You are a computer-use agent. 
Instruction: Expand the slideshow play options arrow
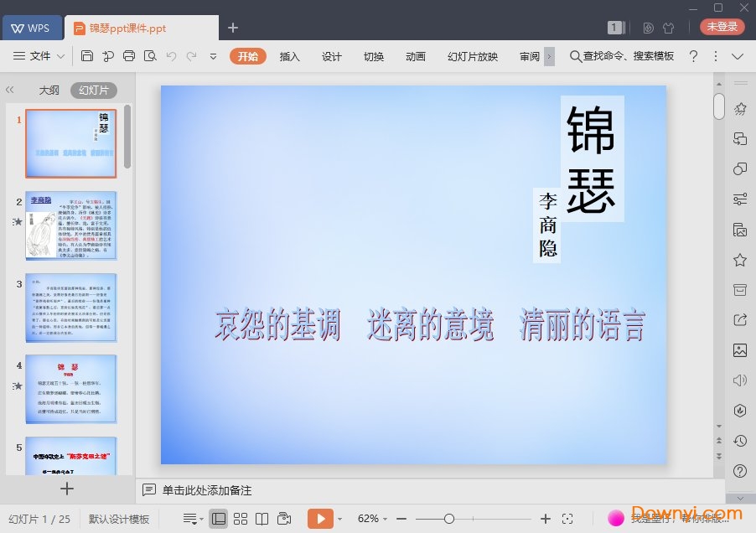click(x=340, y=518)
